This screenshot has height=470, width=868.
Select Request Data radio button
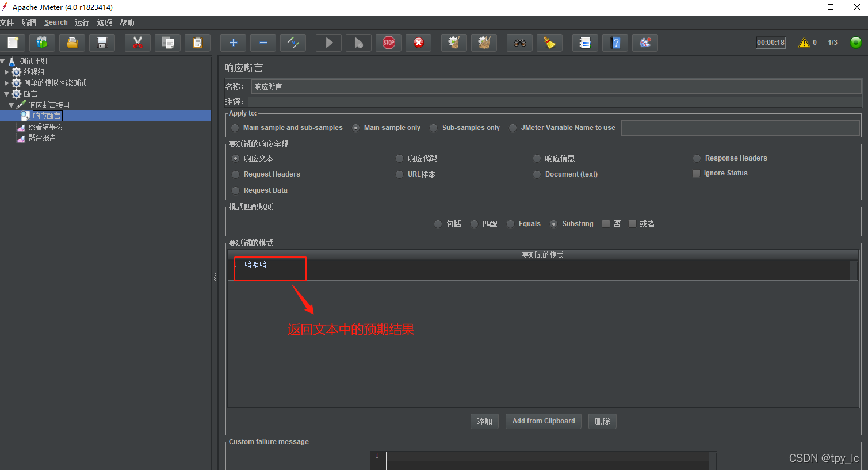pyautogui.click(x=235, y=190)
